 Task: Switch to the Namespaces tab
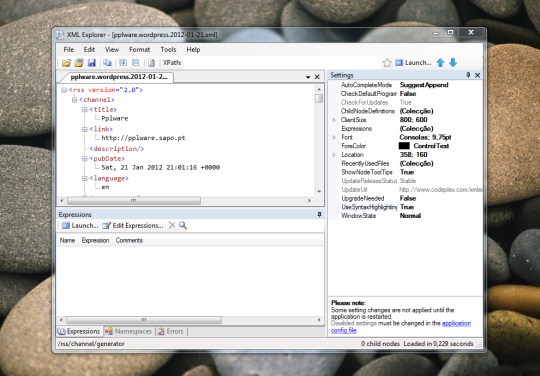click(x=128, y=331)
